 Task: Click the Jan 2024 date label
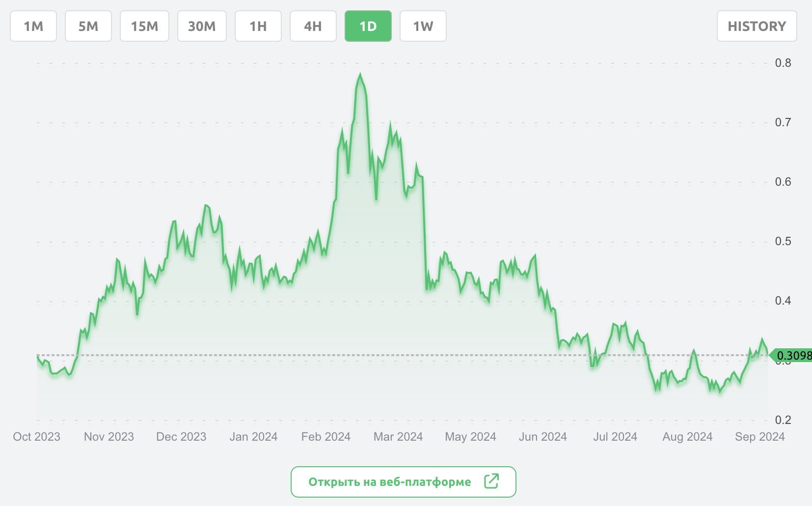pos(253,437)
